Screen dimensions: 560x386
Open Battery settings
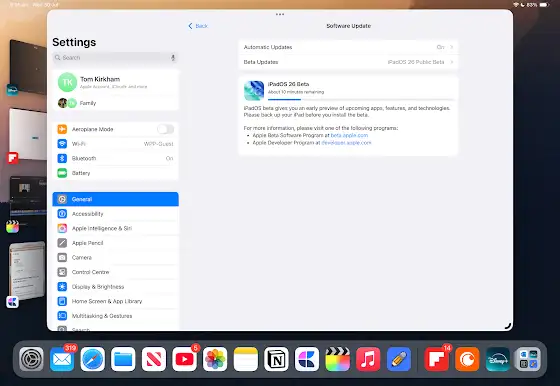tap(115, 173)
